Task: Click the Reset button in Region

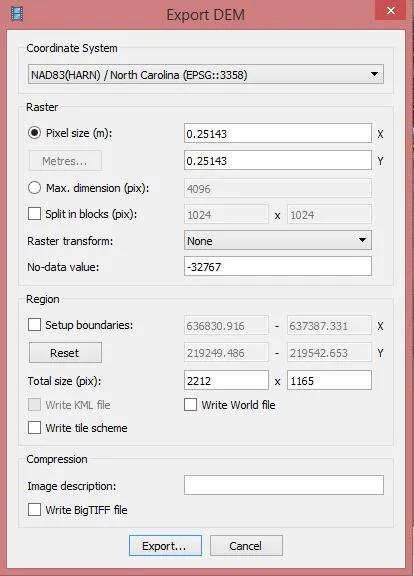Action: (65, 353)
